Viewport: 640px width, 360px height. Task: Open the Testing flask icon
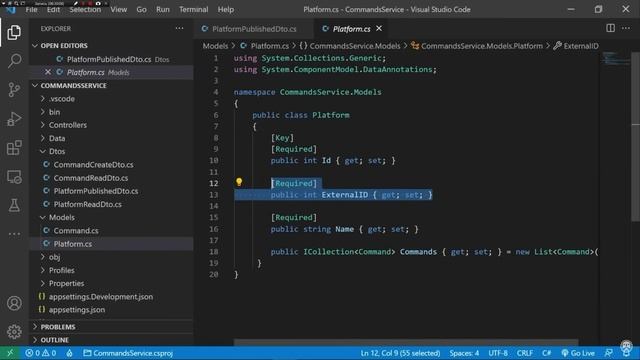(x=14, y=205)
